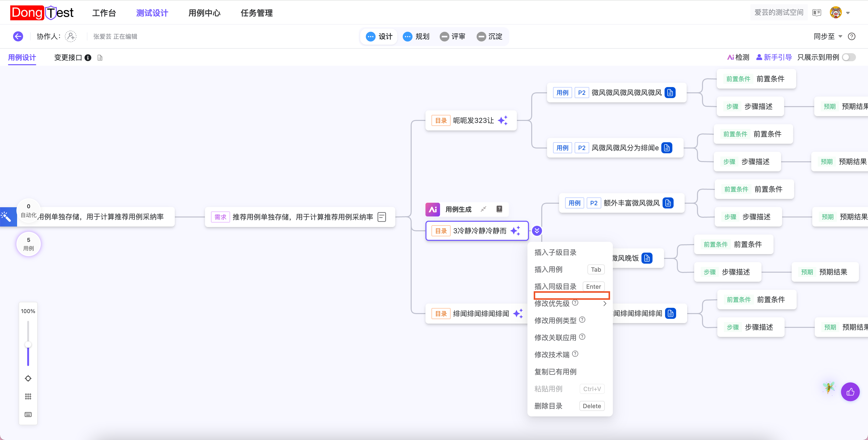Open document icon on 微风微风微风微风微风 case
Image resolution: width=868 pixels, height=440 pixels.
(670, 93)
